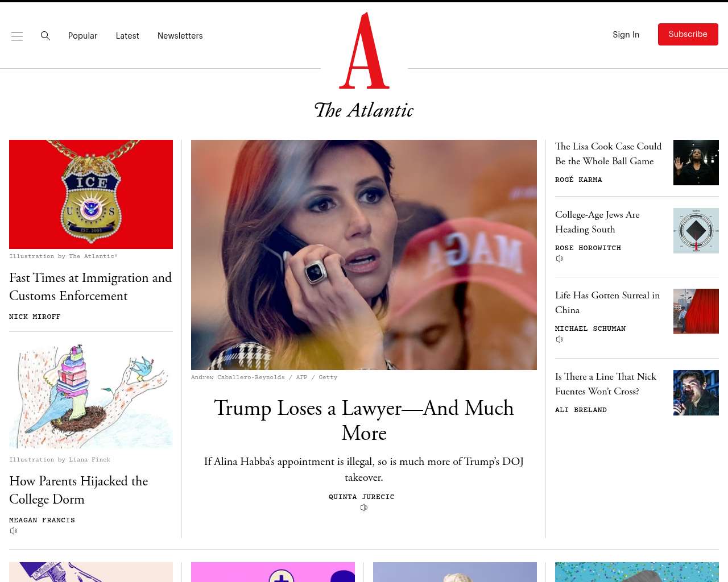Click the search magnifier icon
This screenshot has width=728, height=582.
pos(45,36)
